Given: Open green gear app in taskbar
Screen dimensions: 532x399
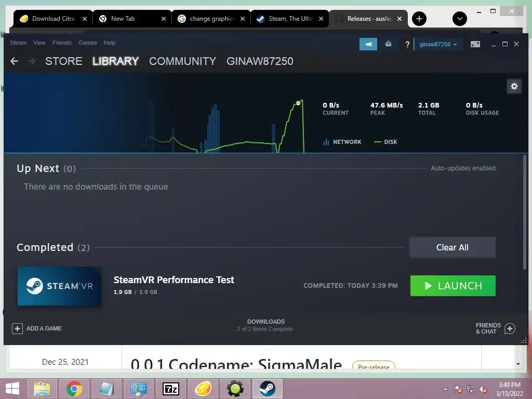Looking at the screenshot, I should tap(235, 389).
